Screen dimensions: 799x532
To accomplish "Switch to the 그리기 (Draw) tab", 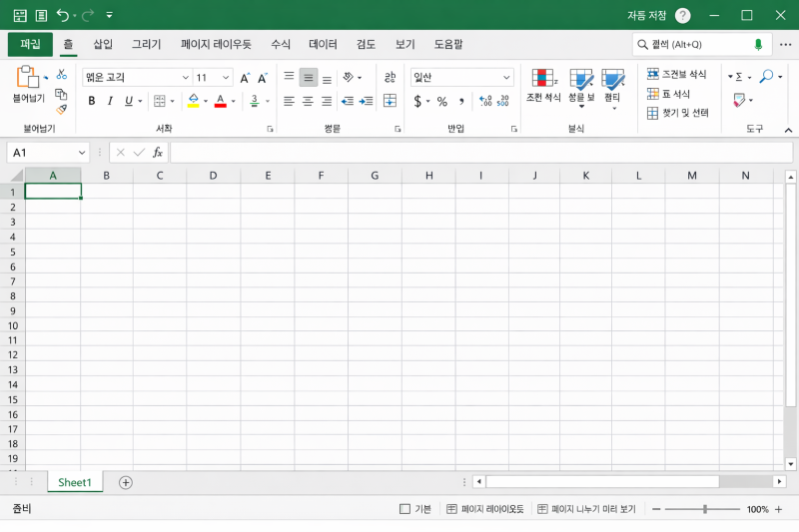I will 146,44.
